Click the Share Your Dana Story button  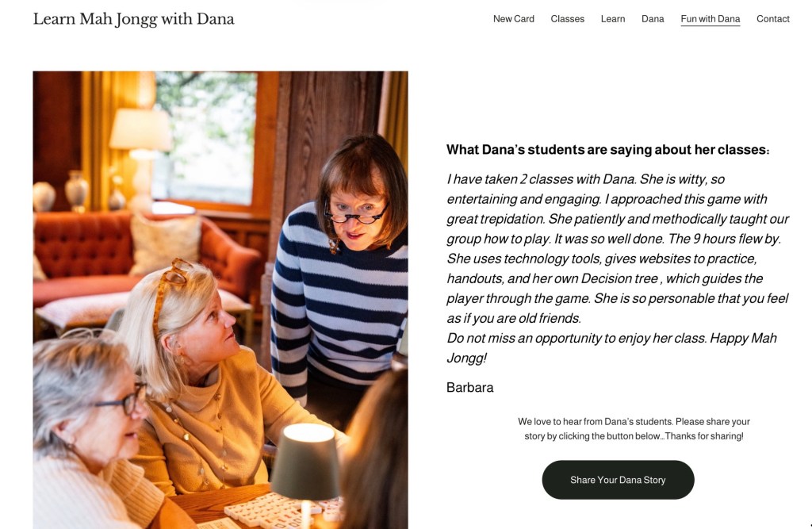coord(618,480)
